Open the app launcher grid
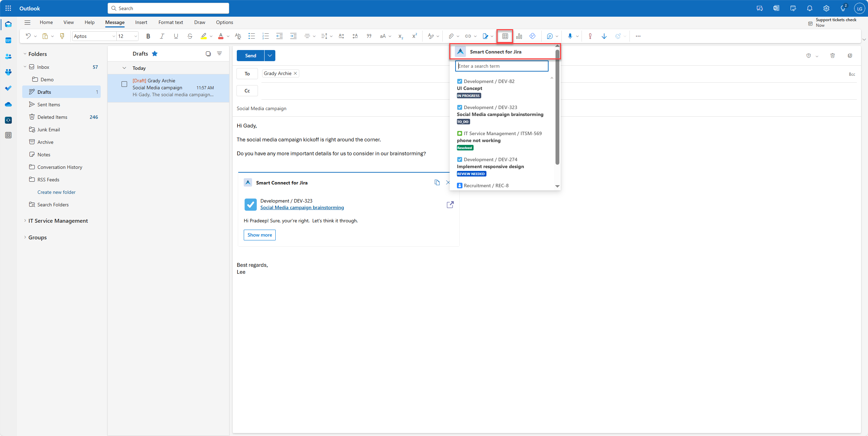Viewport: 868px width, 436px height. point(8,8)
